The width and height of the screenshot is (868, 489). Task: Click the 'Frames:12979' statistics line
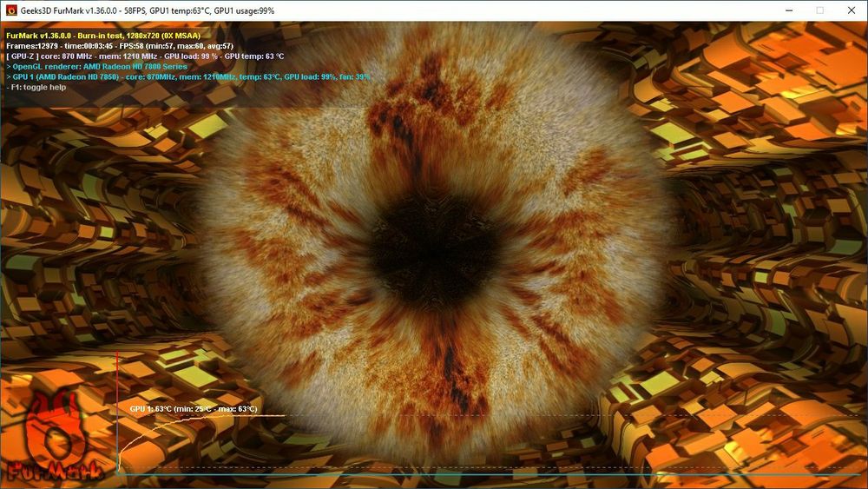point(120,46)
